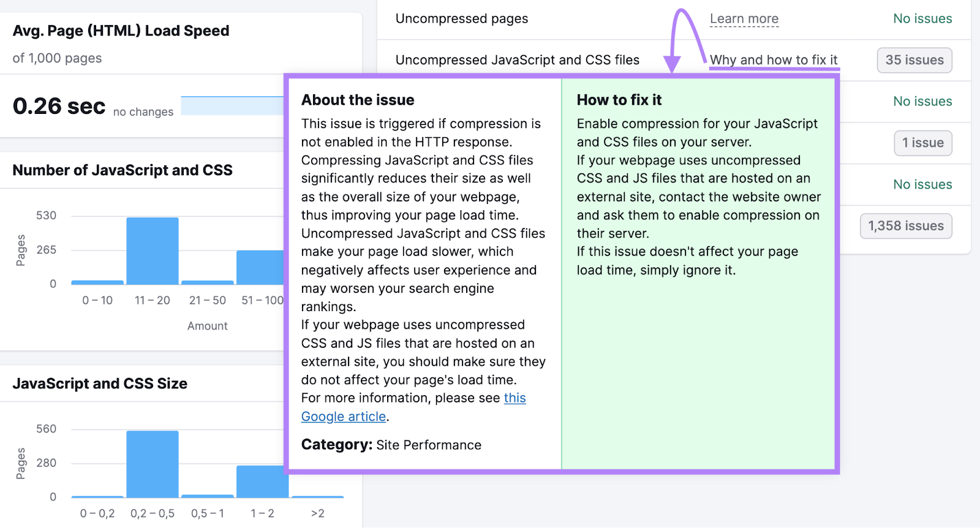The image size is (980, 528).
Task: Open the '35 issues' button
Action: tap(914, 60)
